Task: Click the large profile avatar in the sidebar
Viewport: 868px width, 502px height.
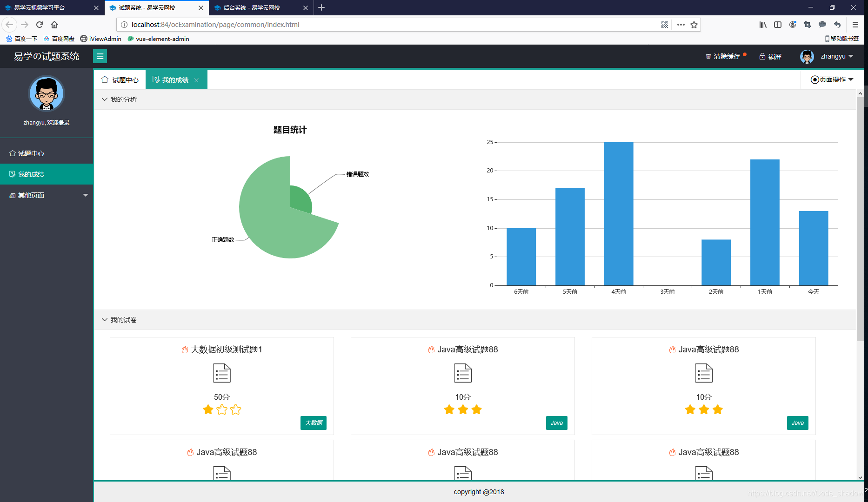Action: 47,94
